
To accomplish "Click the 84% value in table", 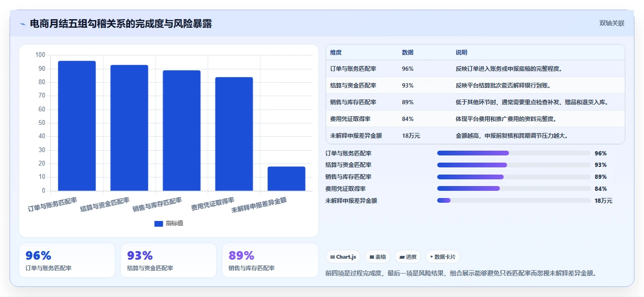I will pos(408,119).
